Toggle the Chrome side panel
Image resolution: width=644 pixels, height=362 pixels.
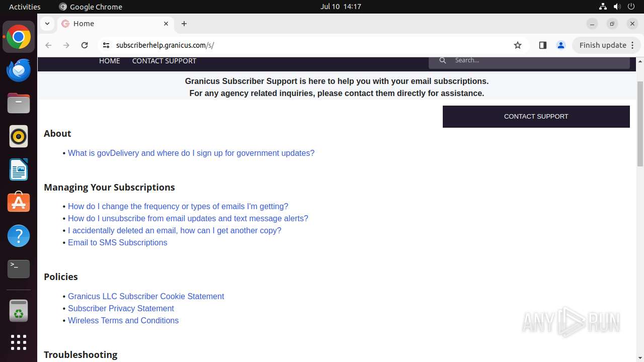tap(542, 45)
